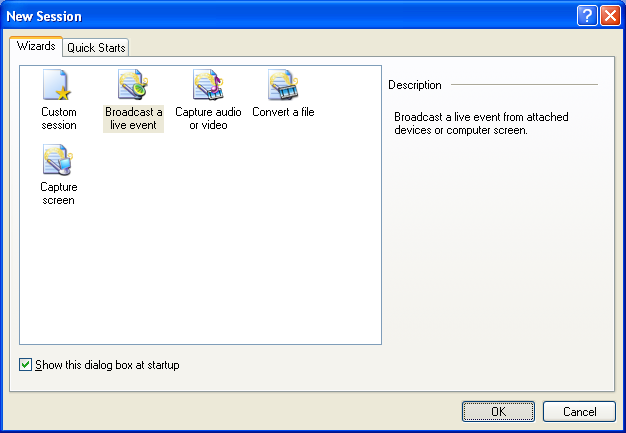Click the 'Convert a file' text label

[283, 113]
